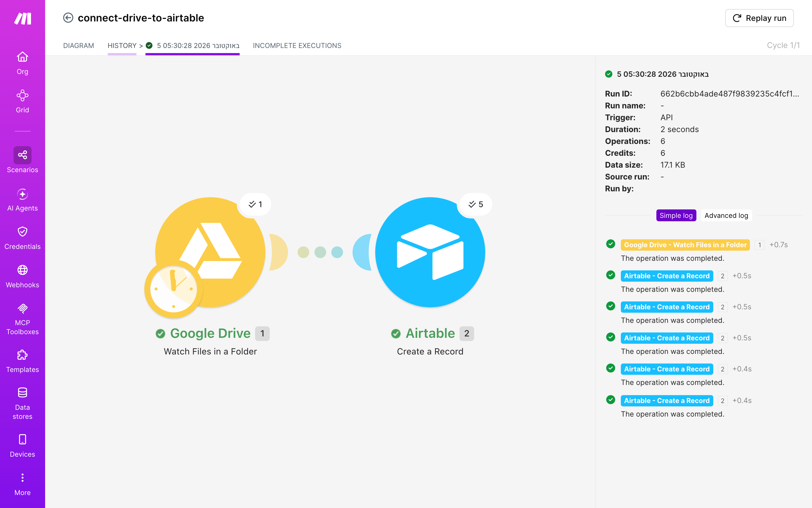Open Credentials in the sidebar
Screen dimensions: 812x508
23,238
